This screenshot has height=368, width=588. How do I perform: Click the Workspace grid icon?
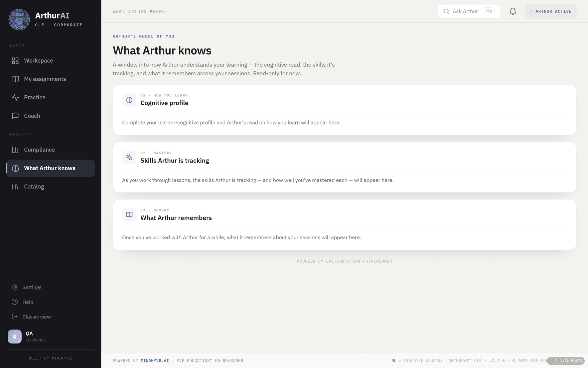point(15,61)
